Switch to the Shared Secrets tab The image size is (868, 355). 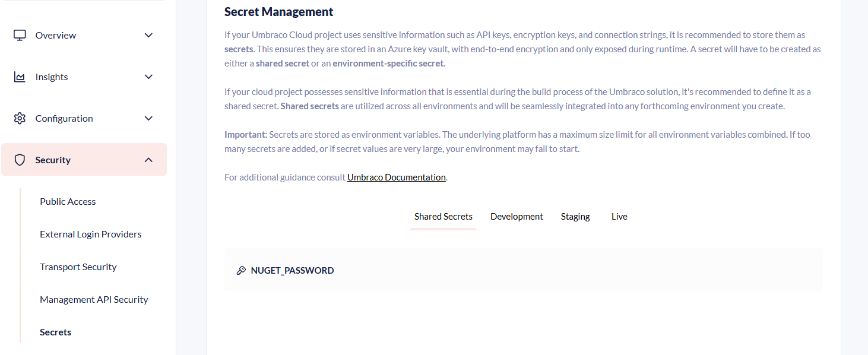pos(443,217)
